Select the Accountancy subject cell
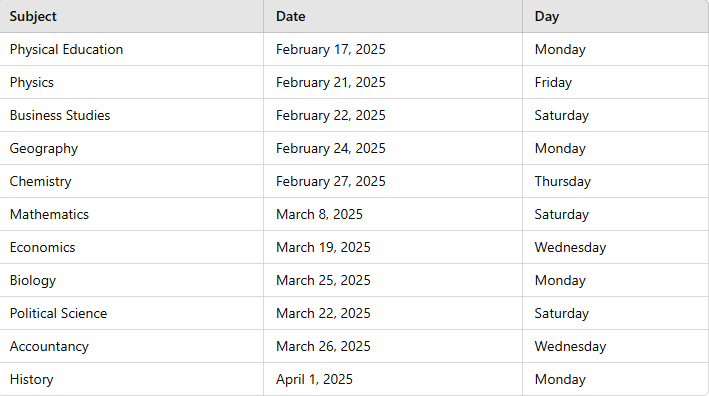Image resolution: width=709 pixels, height=396 pixels. [x=132, y=346]
